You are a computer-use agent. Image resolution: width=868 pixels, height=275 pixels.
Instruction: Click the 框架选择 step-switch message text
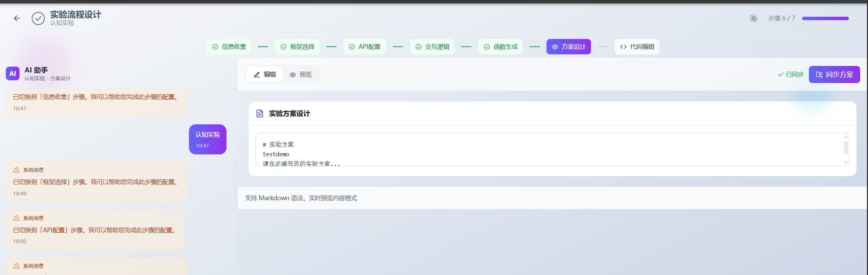click(x=97, y=182)
